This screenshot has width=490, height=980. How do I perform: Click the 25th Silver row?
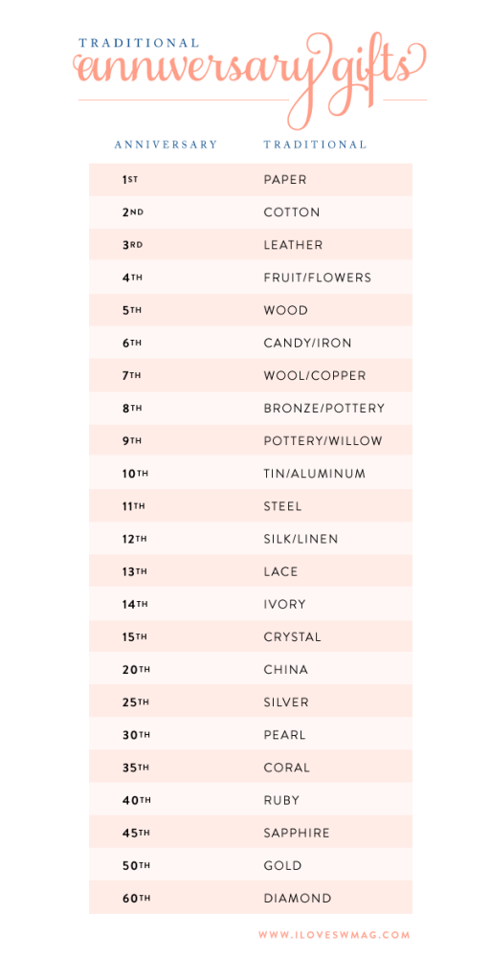251,702
